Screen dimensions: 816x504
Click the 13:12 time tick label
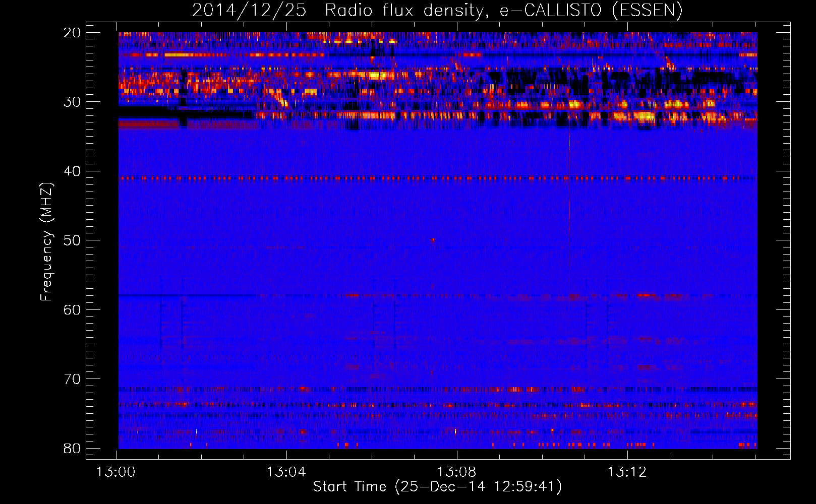click(x=627, y=472)
